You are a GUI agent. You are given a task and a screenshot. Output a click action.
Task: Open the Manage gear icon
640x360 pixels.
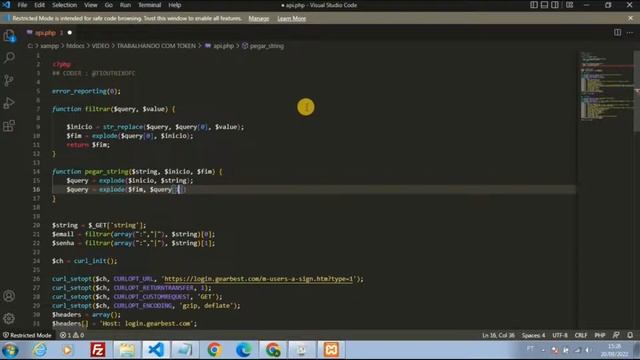click(9, 318)
